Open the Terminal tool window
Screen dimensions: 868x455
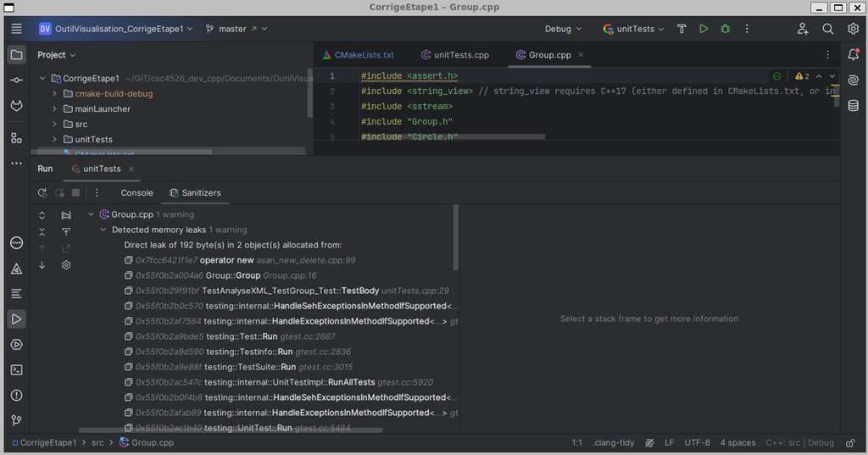(x=17, y=369)
